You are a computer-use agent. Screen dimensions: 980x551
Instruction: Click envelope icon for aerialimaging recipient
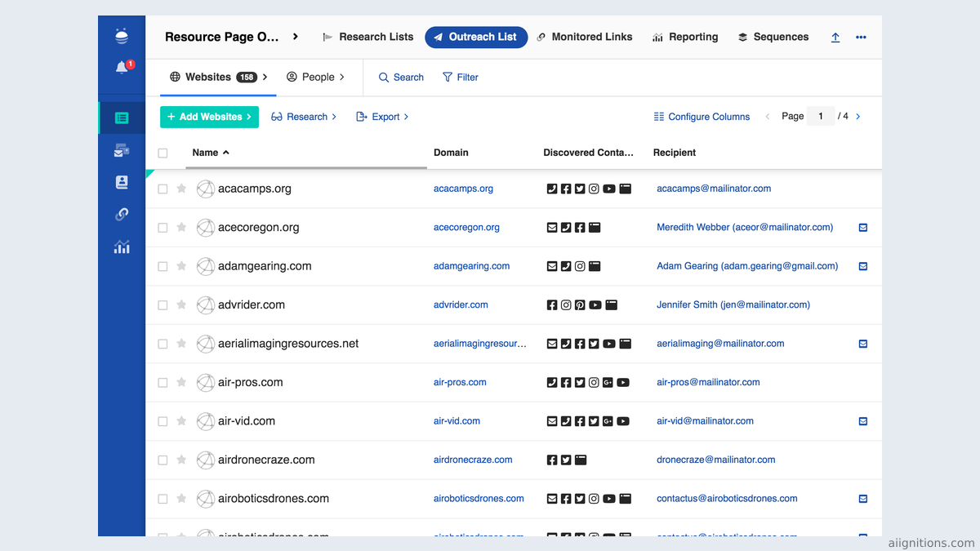[863, 344]
